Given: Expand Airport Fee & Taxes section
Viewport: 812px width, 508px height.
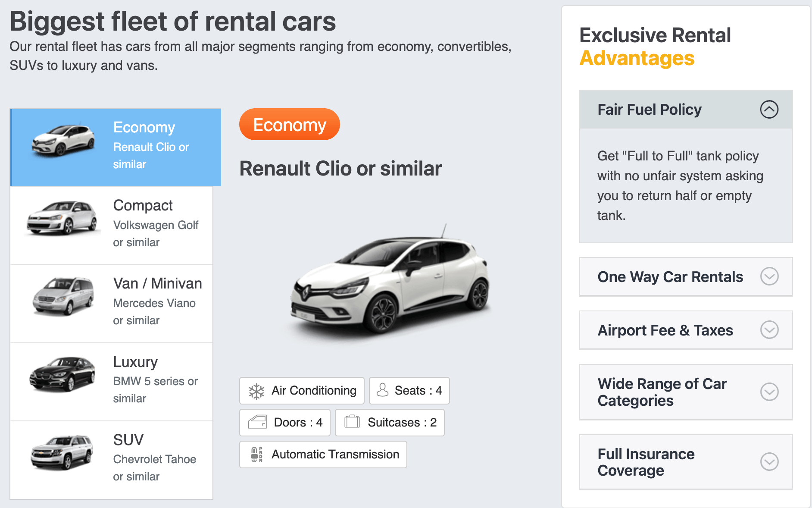Looking at the screenshot, I should point(769,330).
